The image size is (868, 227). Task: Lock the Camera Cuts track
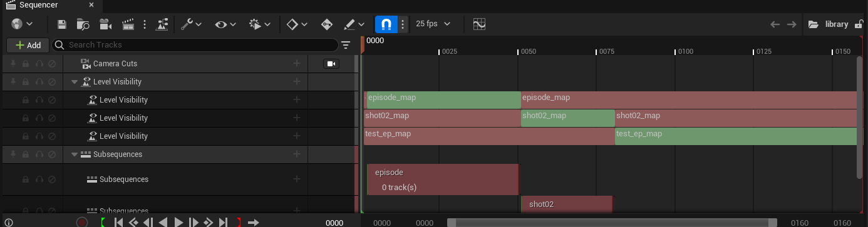coord(26,64)
